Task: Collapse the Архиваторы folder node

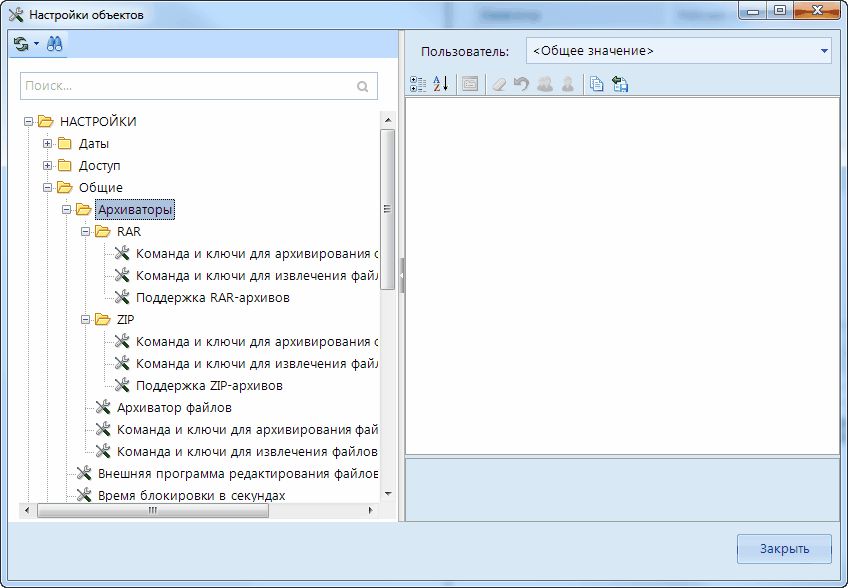Action: 67,210
